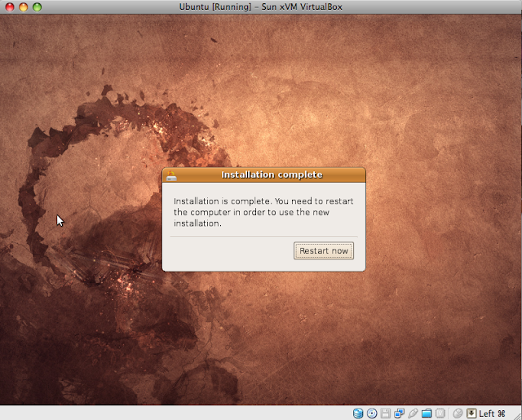Minimize the VirtualBox window with yellow button
The image size is (522, 420).
[x=24, y=7]
